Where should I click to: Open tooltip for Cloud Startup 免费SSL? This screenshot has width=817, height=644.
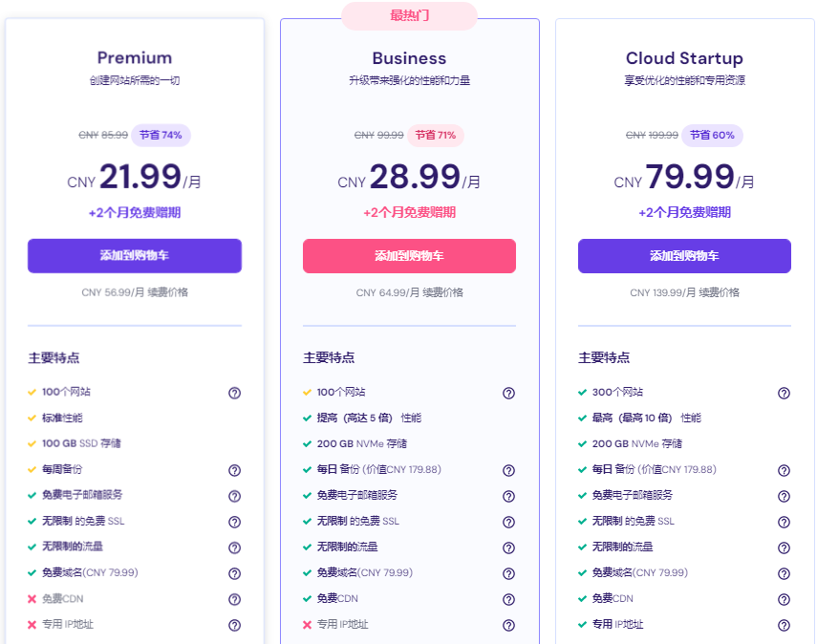click(784, 522)
